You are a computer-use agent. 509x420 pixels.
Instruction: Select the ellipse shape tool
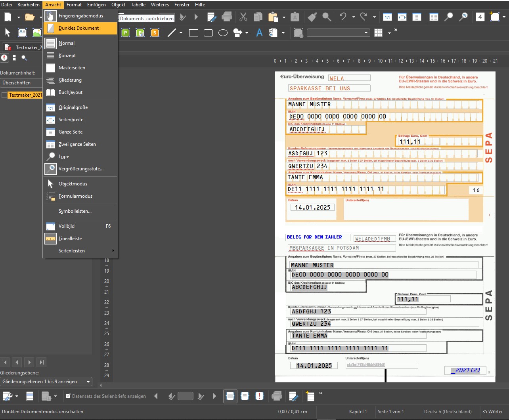223,33
